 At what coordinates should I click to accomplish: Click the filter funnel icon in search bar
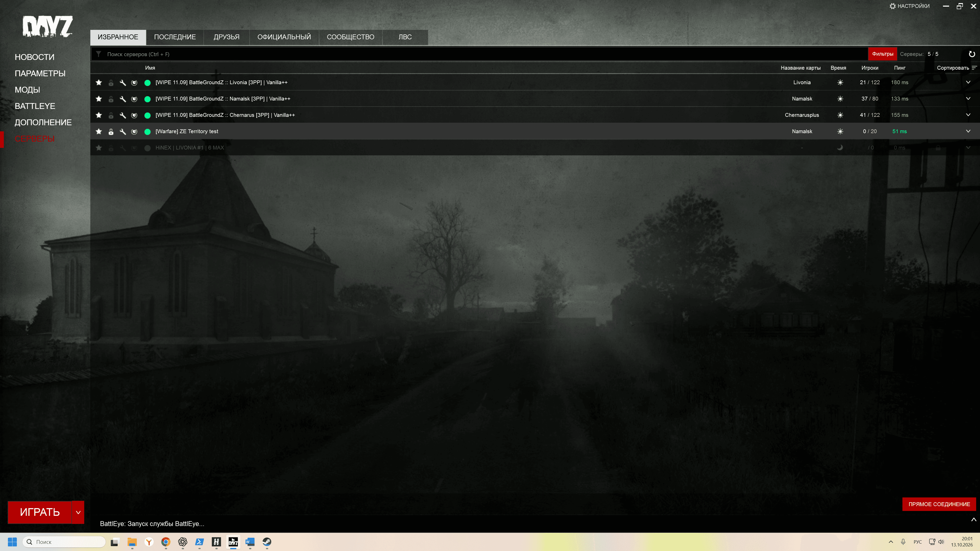(x=99, y=54)
